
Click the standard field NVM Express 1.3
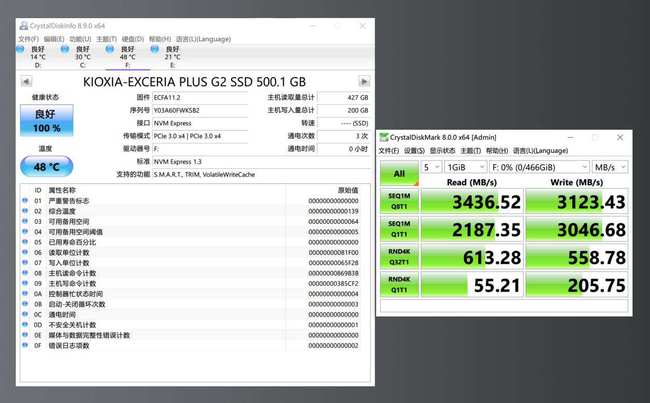[261, 162]
